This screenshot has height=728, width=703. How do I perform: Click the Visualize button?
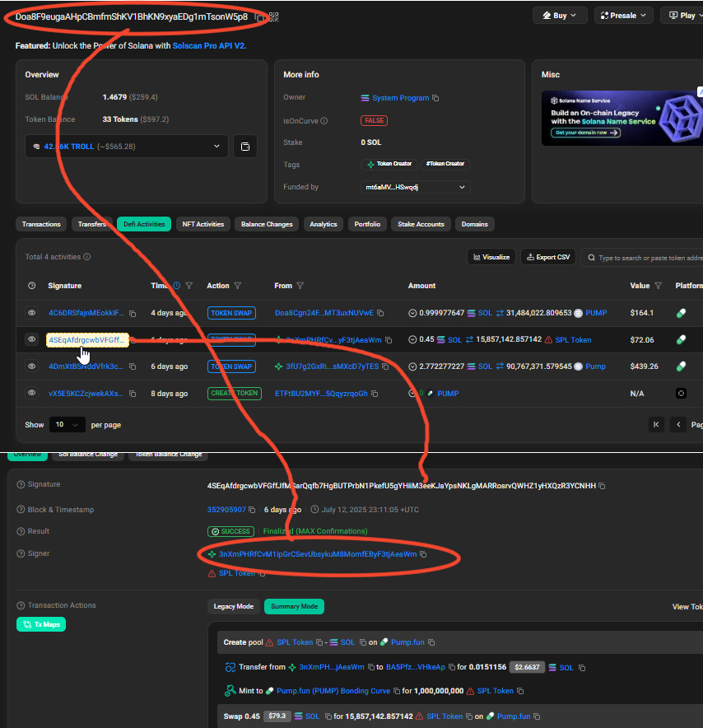click(x=491, y=257)
